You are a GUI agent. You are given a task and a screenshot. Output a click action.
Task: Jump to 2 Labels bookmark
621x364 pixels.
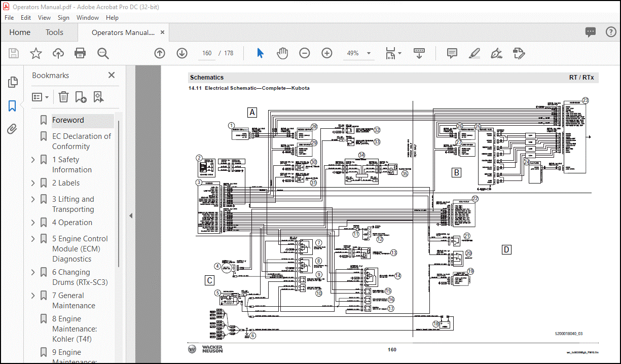pyautogui.click(x=65, y=183)
